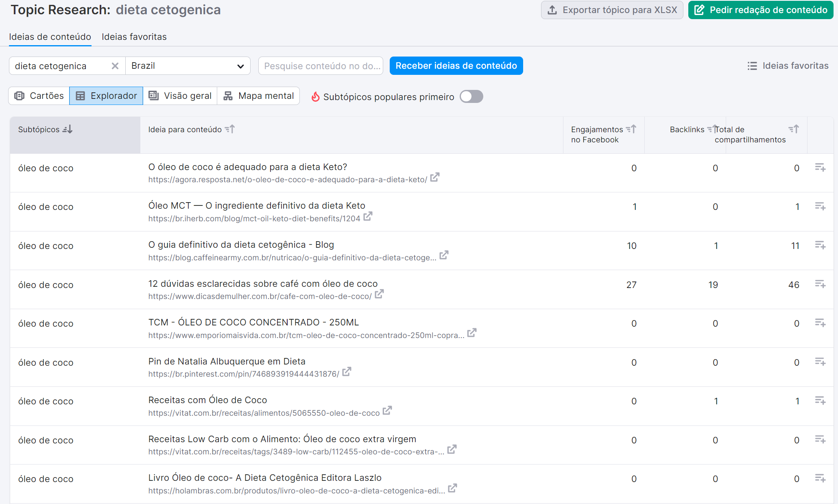Sort by Engajamentos no Facebook icon
Viewport: 838px width, 504px height.
pyautogui.click(x=631, y=129)
